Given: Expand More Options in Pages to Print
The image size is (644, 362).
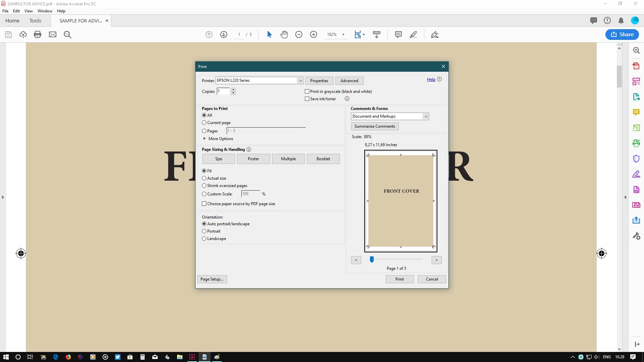Looking at the screenshot, I should point(205,139).
